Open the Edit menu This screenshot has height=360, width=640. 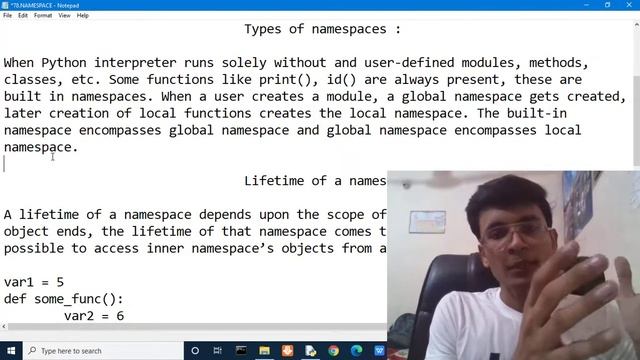[x=23, y=16]
